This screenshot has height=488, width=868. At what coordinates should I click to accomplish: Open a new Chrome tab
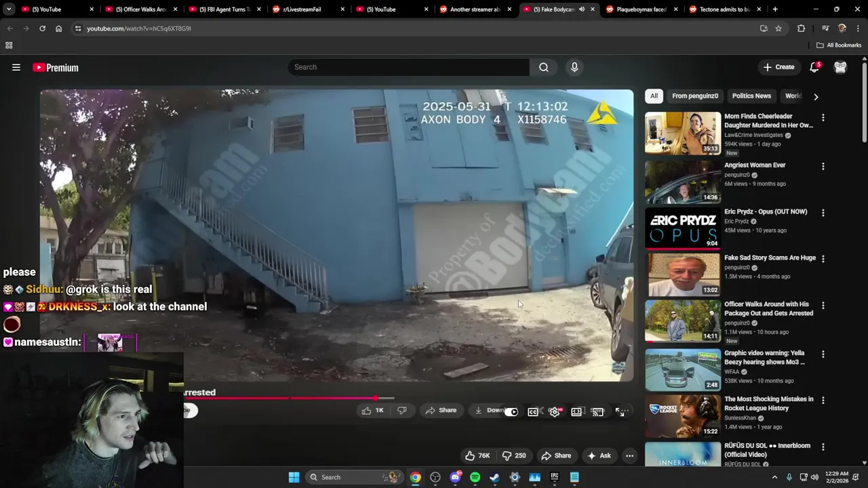pos(775,9)
